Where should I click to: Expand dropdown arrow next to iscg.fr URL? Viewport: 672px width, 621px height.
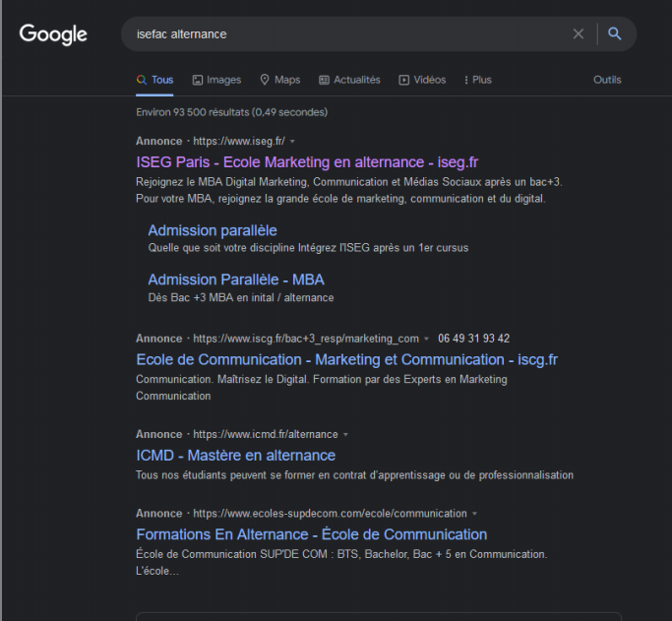click(426, 339)
